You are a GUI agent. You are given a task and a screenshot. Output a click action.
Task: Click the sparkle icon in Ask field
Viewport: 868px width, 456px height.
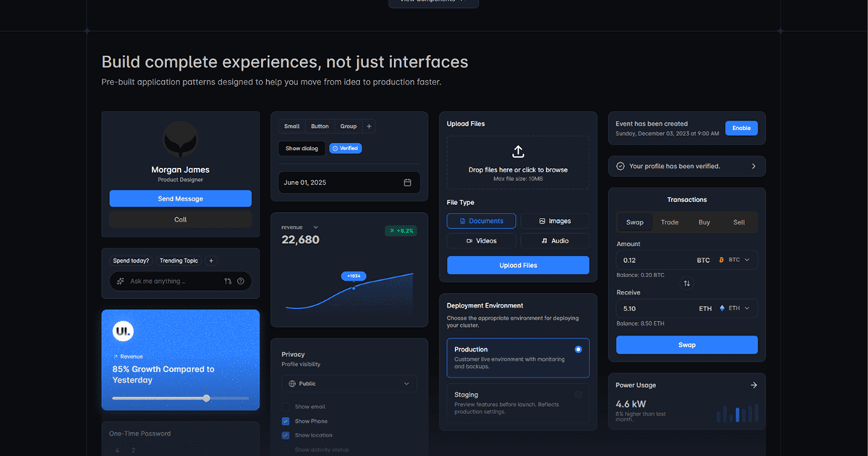click(x=121, y=281)
